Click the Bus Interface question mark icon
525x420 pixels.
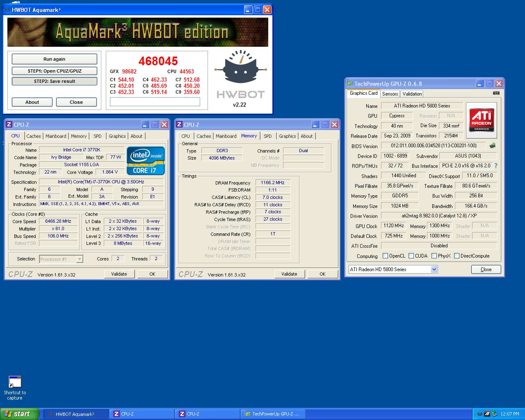click(x=496, y=166)
